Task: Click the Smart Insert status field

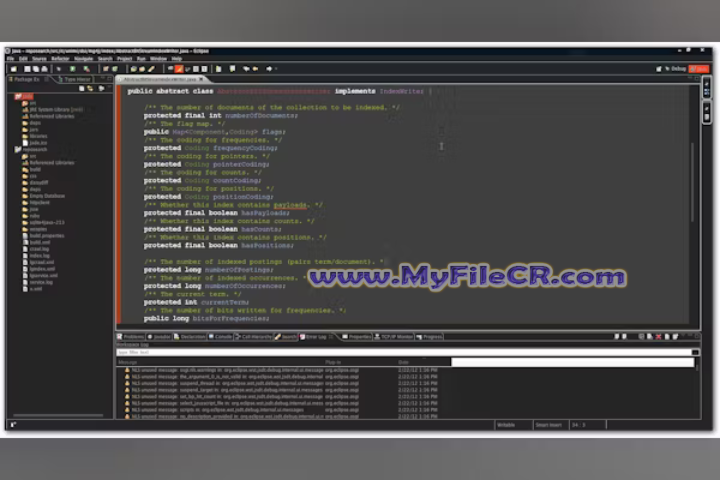Action: (548, 425)
